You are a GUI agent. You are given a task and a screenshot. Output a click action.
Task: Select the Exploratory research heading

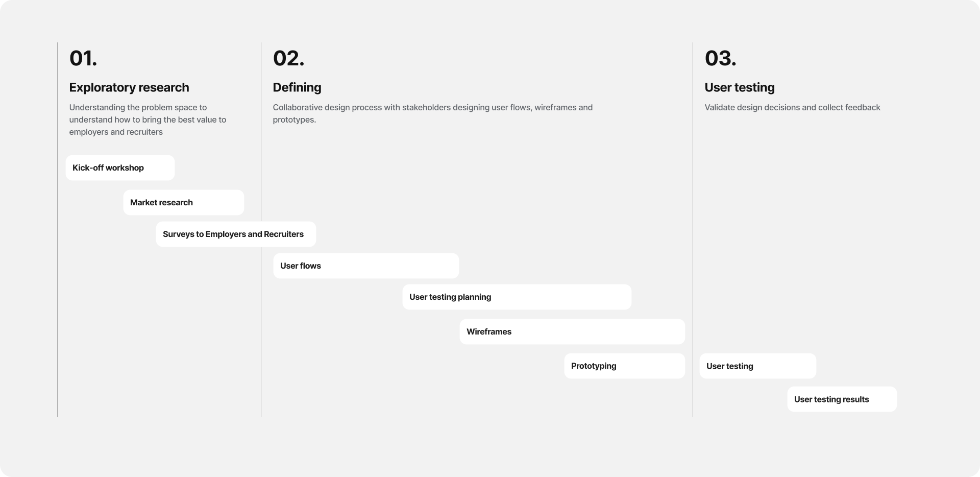(x=129, y=87)
